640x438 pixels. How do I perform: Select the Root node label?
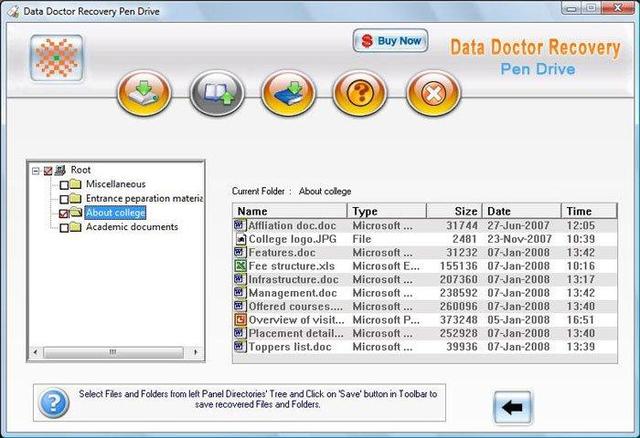81,169
